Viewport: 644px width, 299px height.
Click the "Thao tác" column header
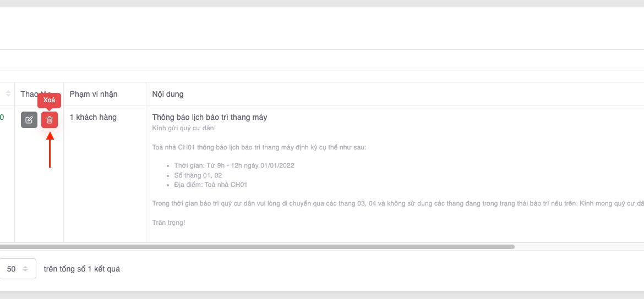pos(28,94)
